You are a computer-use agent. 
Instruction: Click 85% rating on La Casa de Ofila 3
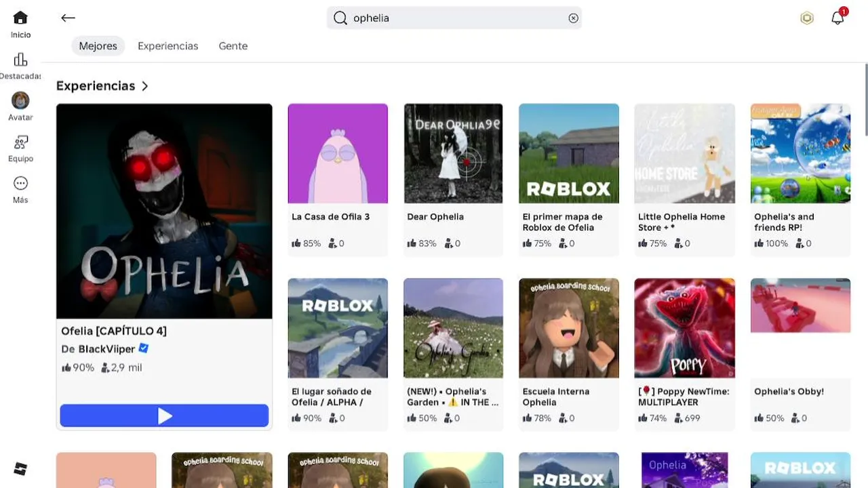(307, 243)
